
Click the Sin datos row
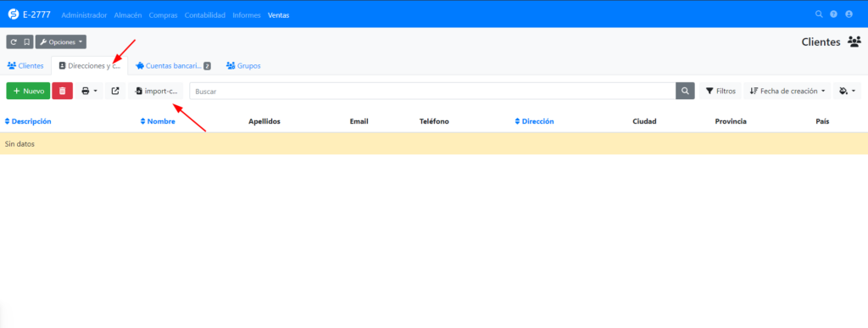[x=434, y=144]
